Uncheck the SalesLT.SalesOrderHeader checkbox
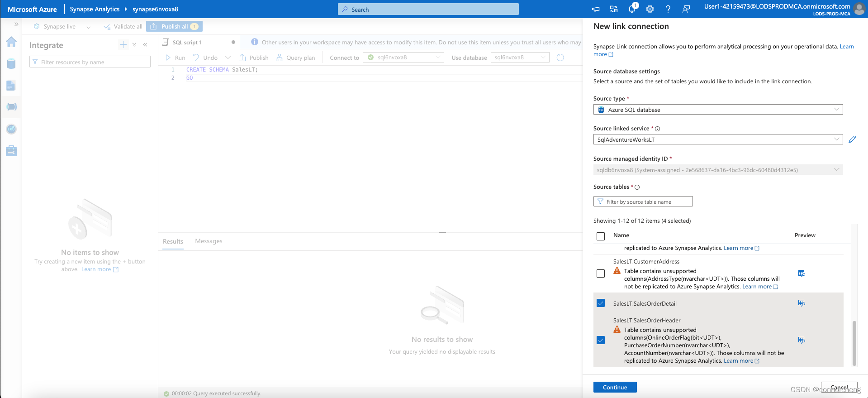Viewport: 868px width, 398px height. (x=601, y=340)
